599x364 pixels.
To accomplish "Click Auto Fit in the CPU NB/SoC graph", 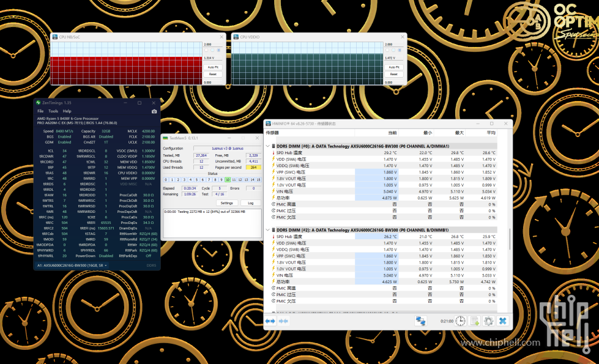I will click(x=213, y=67).
